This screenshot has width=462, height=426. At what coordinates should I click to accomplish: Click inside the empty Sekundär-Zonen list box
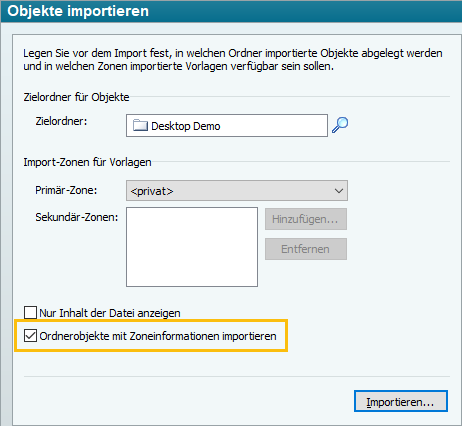(192, 247)
